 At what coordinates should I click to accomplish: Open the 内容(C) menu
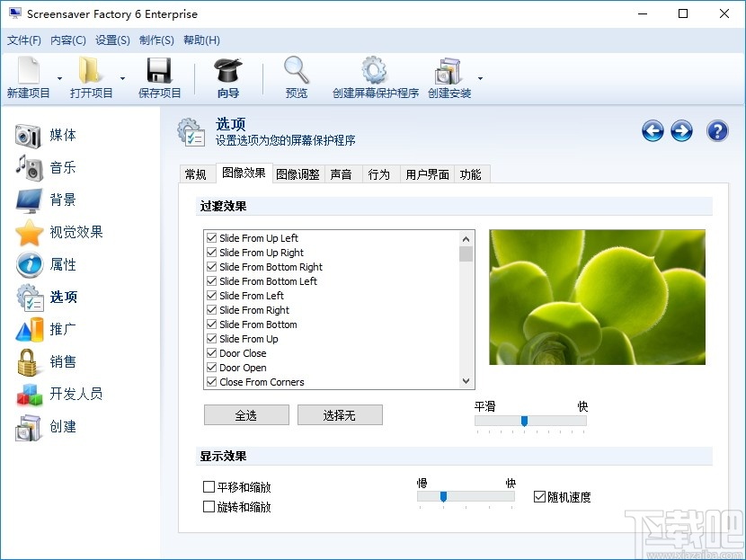68,40
